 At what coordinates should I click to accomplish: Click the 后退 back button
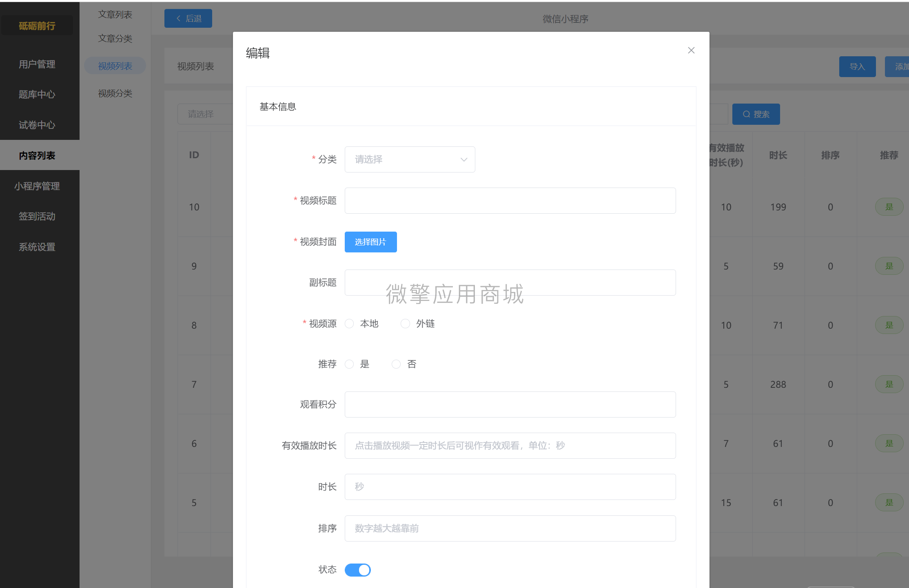188,18
